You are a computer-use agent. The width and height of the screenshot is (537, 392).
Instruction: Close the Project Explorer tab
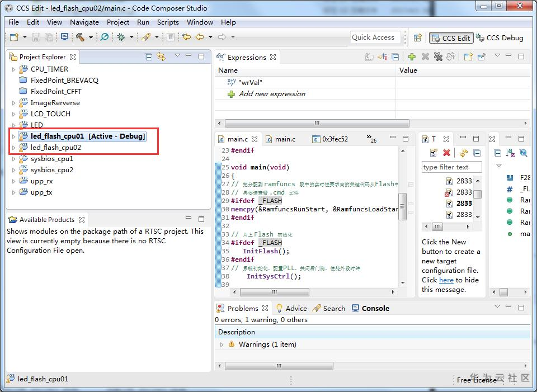click(73, 57)
